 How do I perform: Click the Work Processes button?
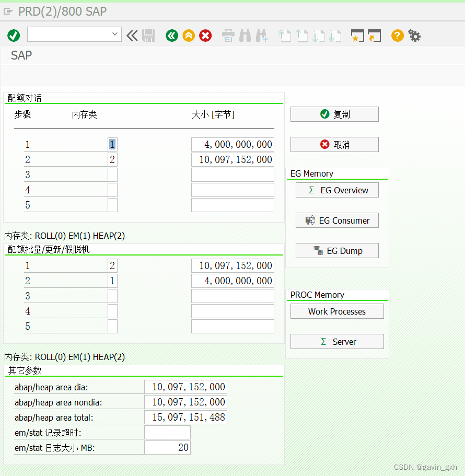coord(336,311)
